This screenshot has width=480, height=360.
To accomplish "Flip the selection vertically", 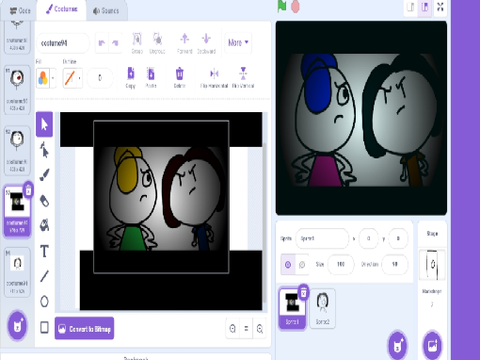I will (x=243, y=78).
